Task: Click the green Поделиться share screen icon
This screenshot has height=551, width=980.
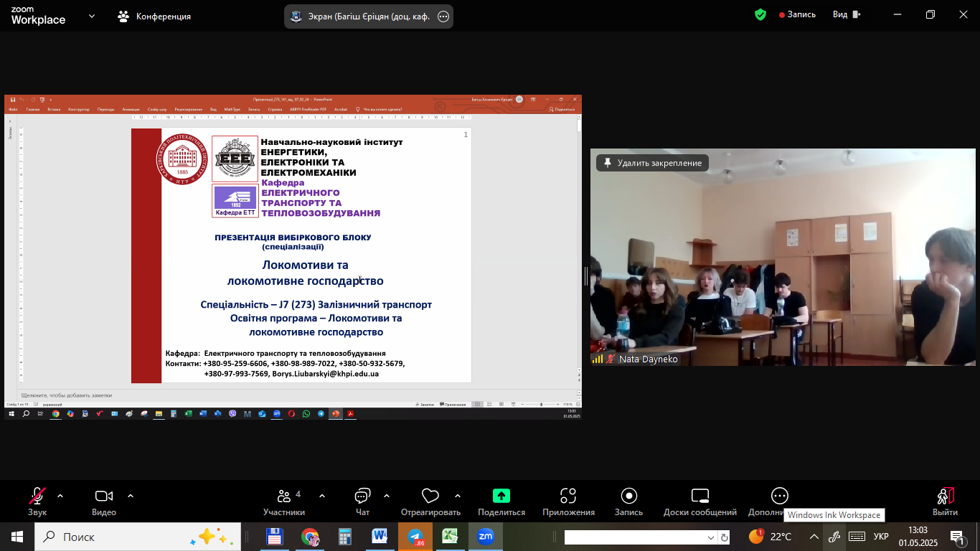Action: click(501, 496)
